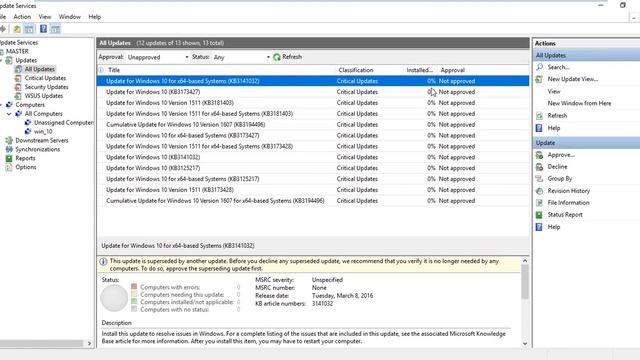This screenshot has width=640, height=360.
Task: Sort by Installed column header
Action: tap(420, 70)
